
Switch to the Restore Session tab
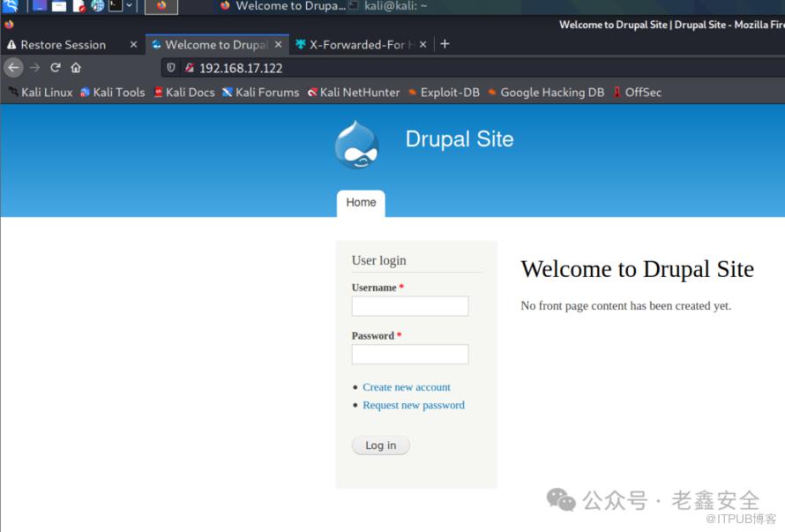tap(63, 44)
